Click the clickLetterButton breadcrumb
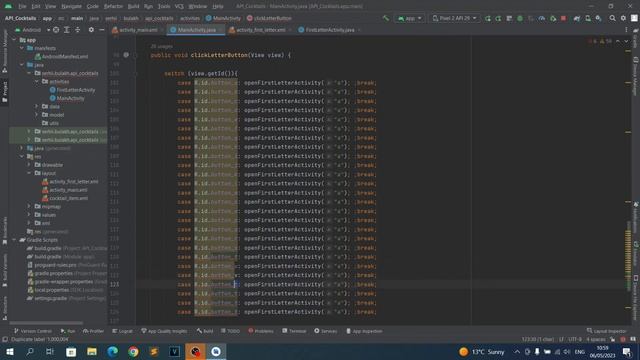The width and height of the screenshot is (640, 360). 269,18
